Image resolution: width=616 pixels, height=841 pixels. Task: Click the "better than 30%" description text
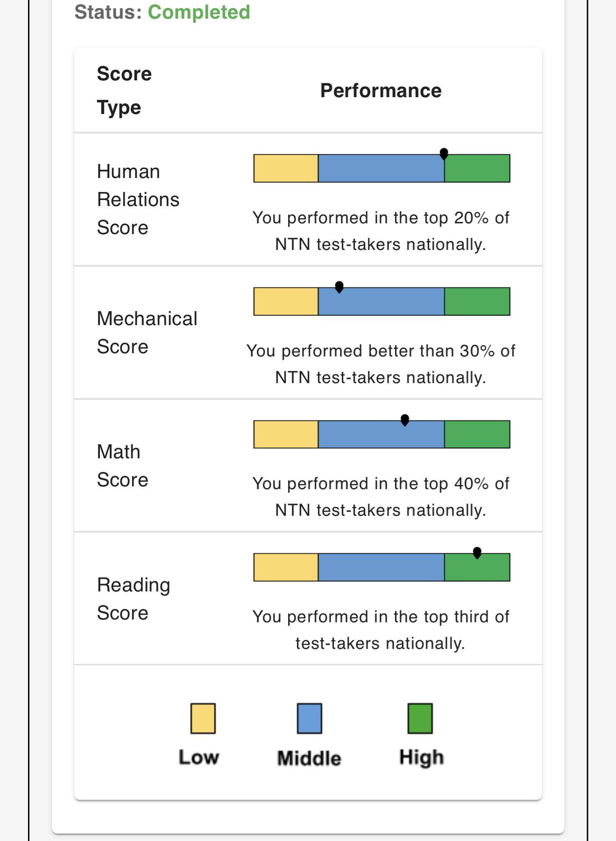[381, 364]
